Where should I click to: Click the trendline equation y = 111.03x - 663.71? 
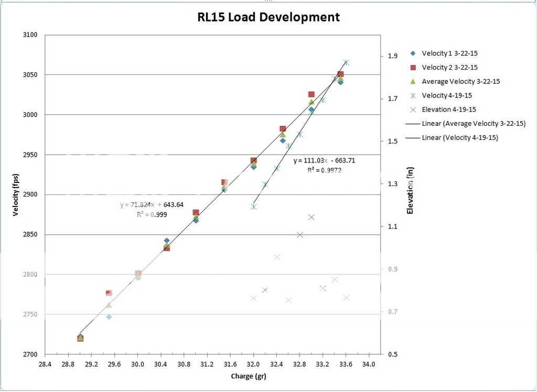click(x=324, y=161)
